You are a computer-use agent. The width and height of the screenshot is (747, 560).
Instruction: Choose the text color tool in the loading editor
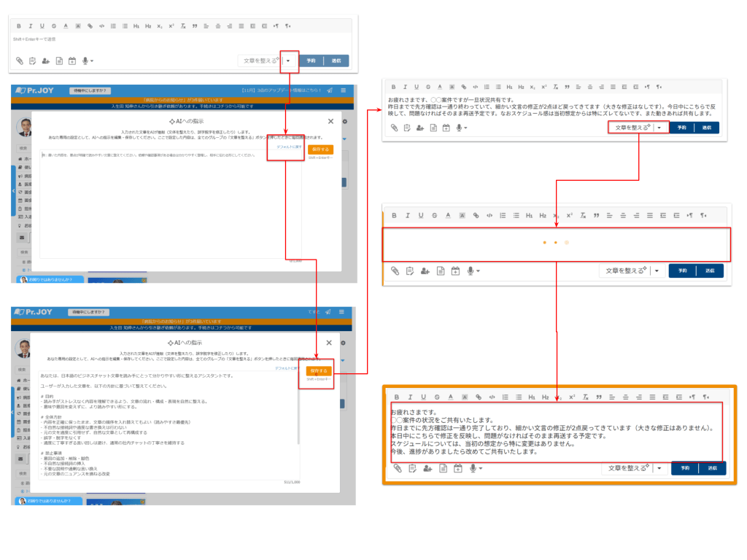pos(449,215)
